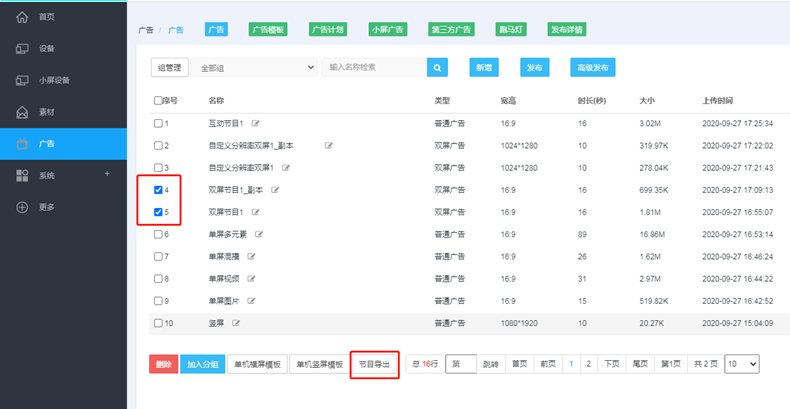Switch to the 广告模板 tab
Viewport: 790px width, 409px height.
point(268,30)
